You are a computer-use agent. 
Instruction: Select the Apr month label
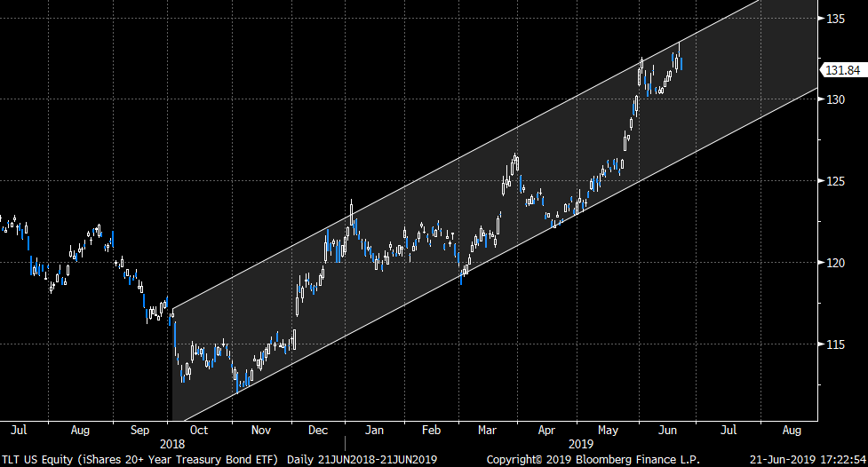click(546, 430)
